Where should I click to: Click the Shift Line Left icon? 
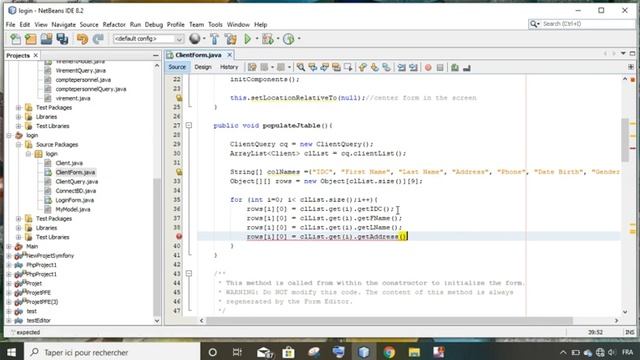tap(402, 67)
